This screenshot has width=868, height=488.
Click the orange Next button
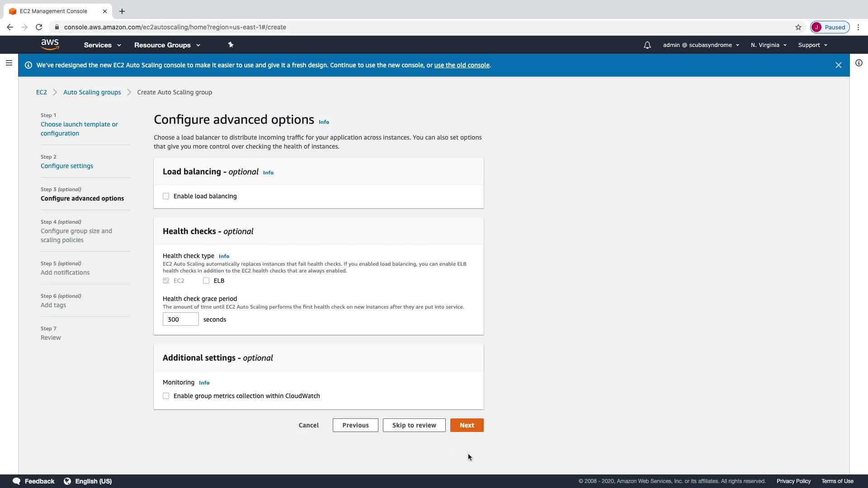467,425
